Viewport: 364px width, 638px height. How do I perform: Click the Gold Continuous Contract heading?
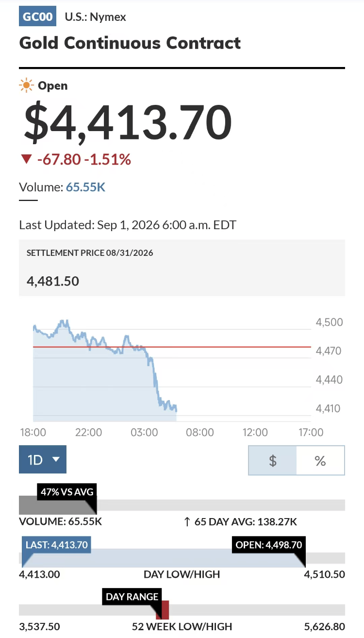[x=130, y=43]
